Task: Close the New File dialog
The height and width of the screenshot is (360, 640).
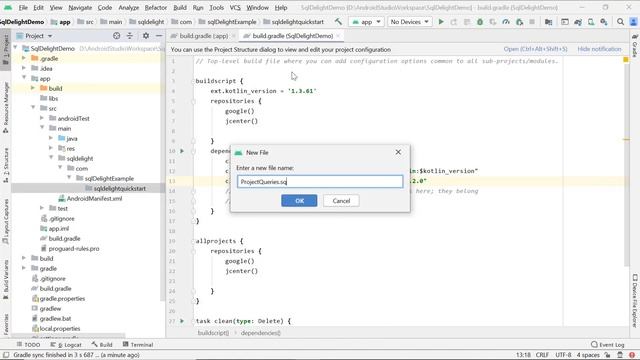Action: coord(398,152)
